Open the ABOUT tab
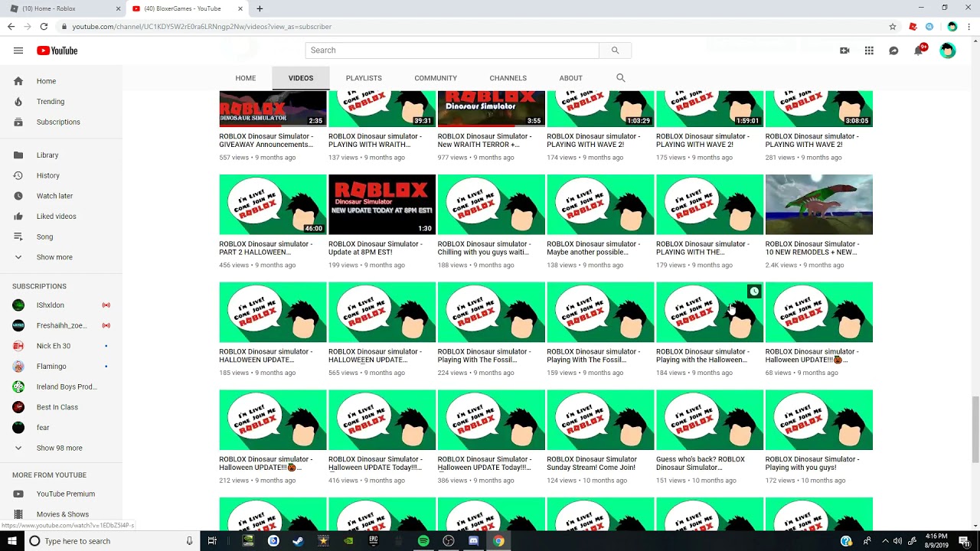 point(570,78)
